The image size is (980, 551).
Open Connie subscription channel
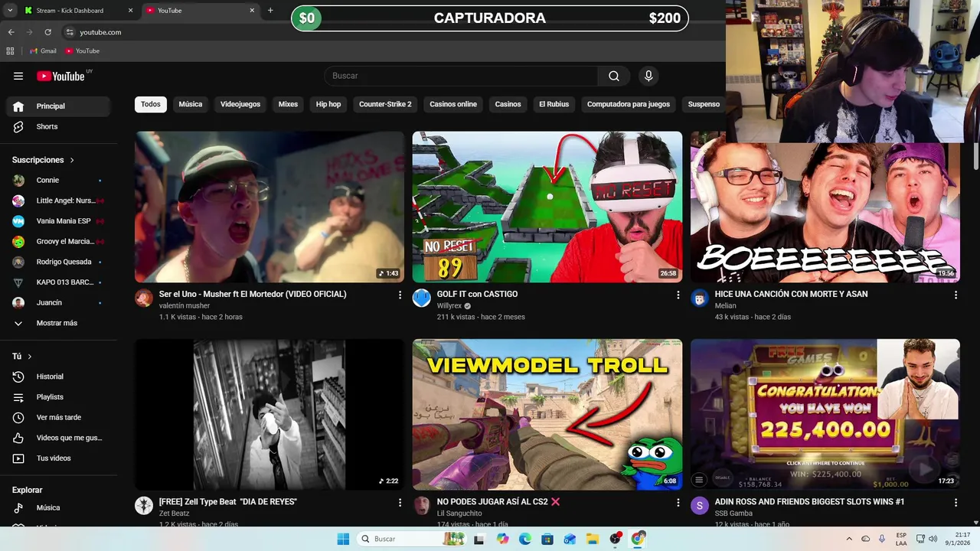click(x=58, y=180)
